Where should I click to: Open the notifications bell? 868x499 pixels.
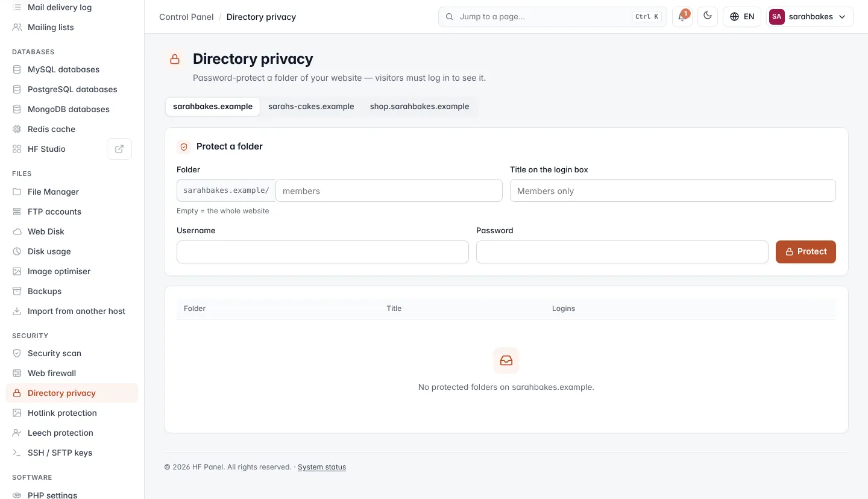click(x=682, y=17)
